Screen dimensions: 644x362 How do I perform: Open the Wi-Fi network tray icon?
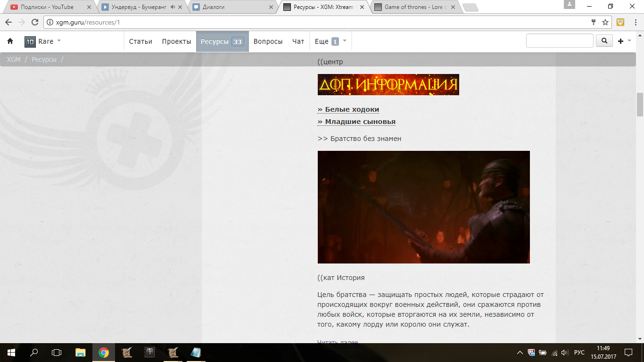click(554, 353)
